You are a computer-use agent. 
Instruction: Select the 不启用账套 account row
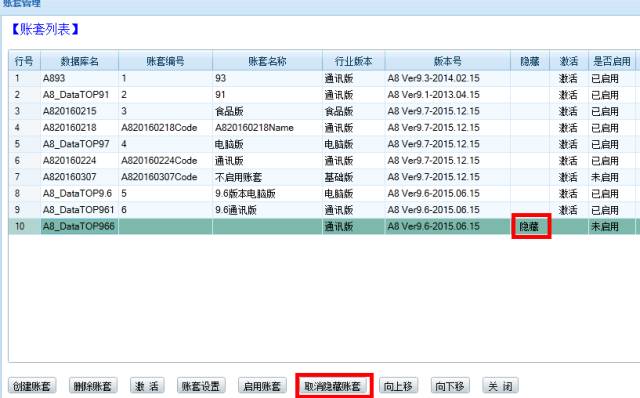tap(322, 177)
